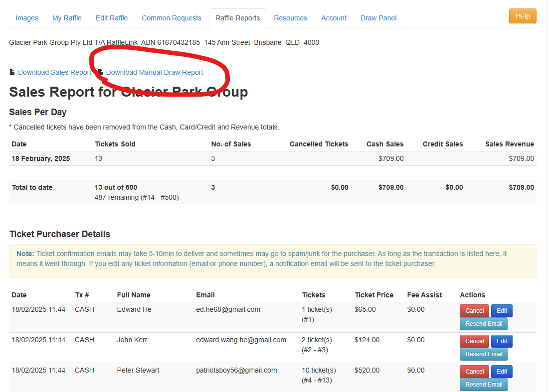The width and height of the screenshot is (549, 392).
Task: Go to the Edit Raffle tab
Action: coord(112,18)
